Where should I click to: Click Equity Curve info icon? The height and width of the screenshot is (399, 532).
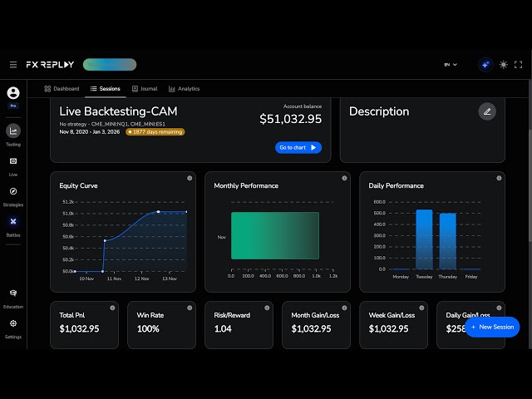190,178
